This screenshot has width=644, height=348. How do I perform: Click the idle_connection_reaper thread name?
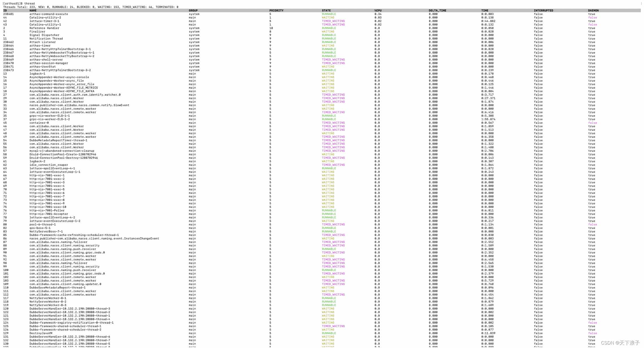pos(49,165)
